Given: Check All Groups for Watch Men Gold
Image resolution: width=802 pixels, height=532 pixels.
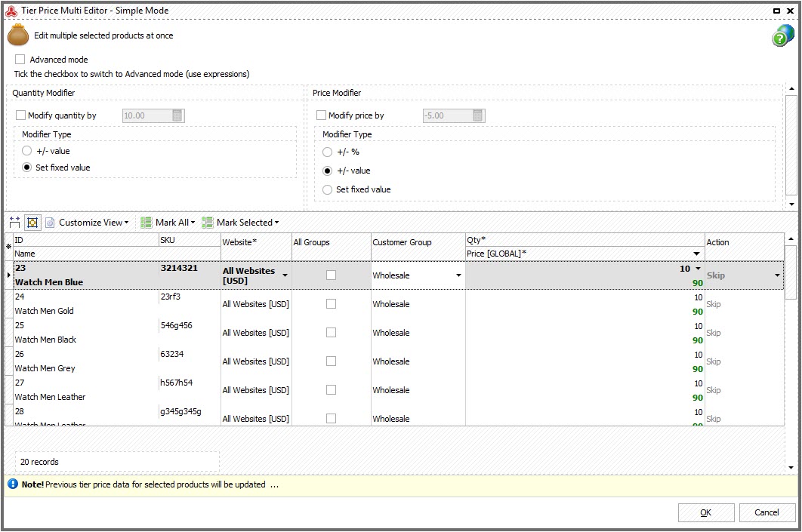Looking at the screenshot, I should 331,303.
